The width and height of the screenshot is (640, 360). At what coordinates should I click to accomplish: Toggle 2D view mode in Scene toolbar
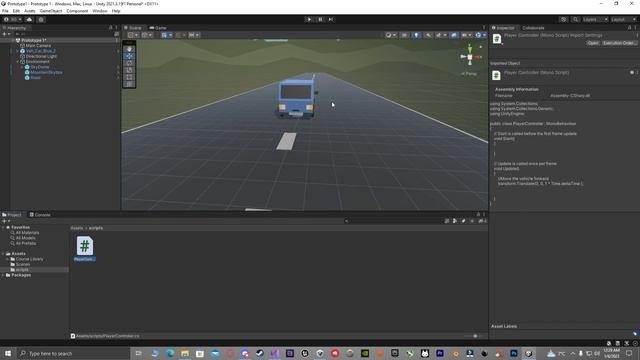click(404, 35)
